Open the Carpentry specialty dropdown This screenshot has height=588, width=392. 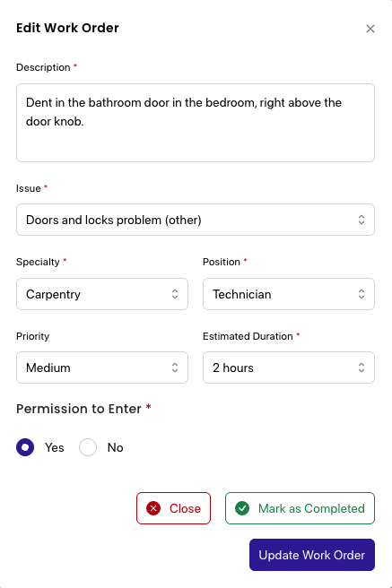(102, 294)
